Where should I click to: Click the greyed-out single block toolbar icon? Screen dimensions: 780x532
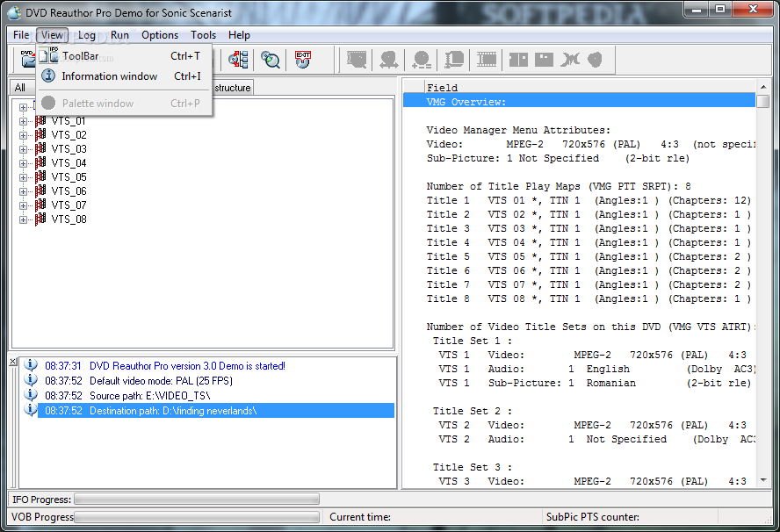tap(544, 60)
